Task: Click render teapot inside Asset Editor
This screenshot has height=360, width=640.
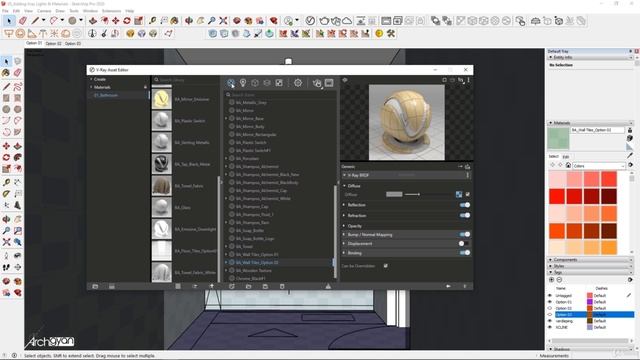Action: (317, 83)
